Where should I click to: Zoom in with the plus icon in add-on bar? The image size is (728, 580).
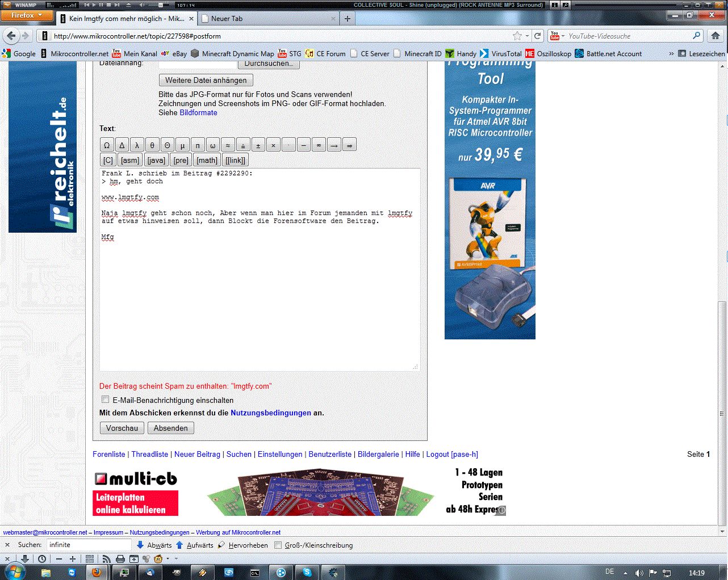[72, 559]
